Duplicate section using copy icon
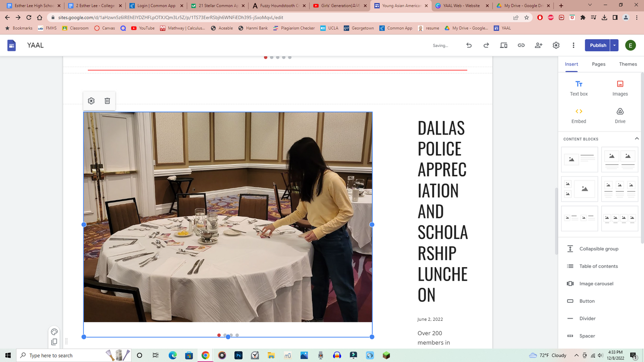The image size is (644, 362). point(54,342)
